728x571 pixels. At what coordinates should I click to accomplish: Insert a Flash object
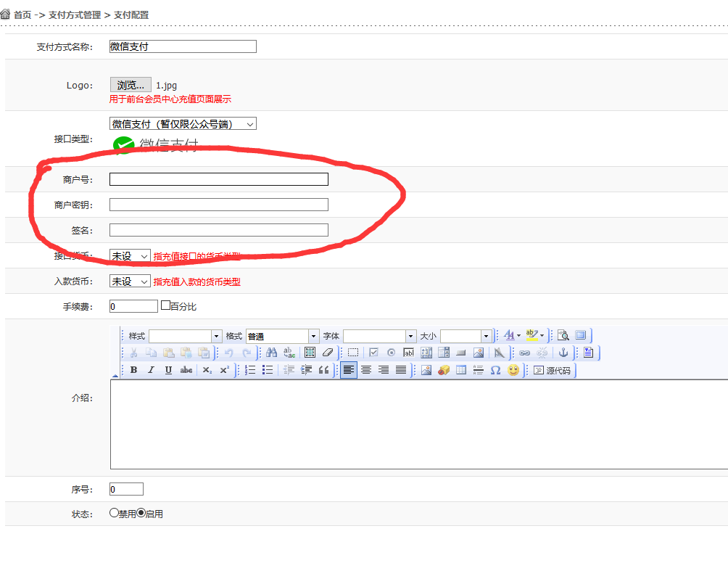pos(444,370)
